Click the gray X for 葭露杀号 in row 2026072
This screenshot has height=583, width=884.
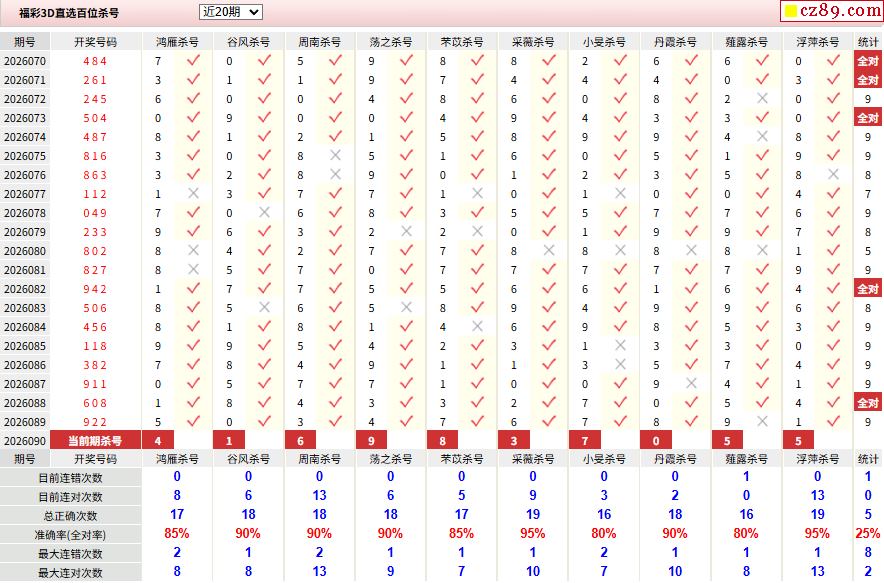click(x=762, y=99)
